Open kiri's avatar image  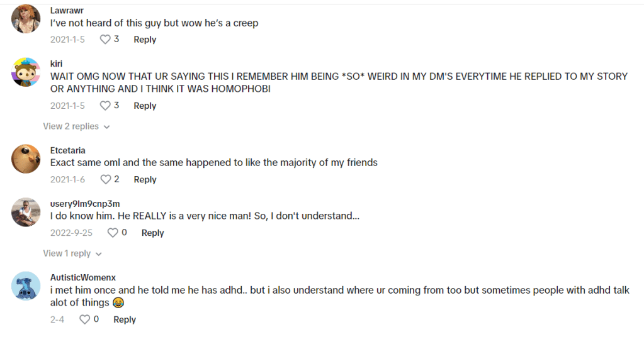pos(26,74)
